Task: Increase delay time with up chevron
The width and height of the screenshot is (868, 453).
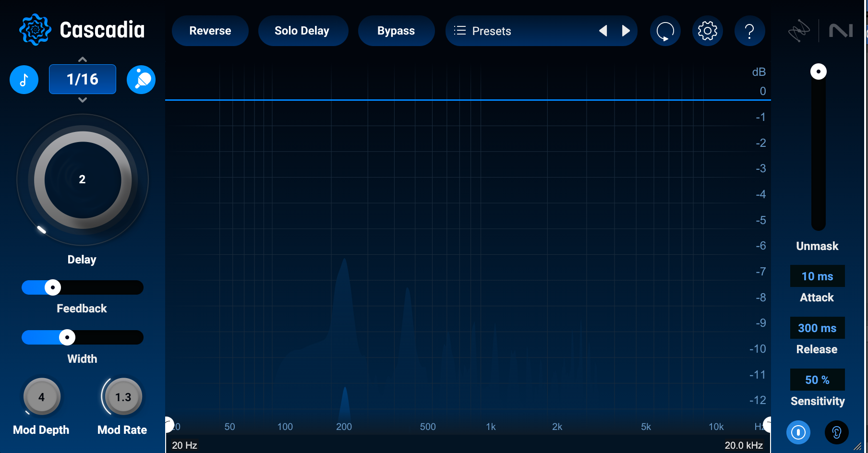Action: [83, 60]
